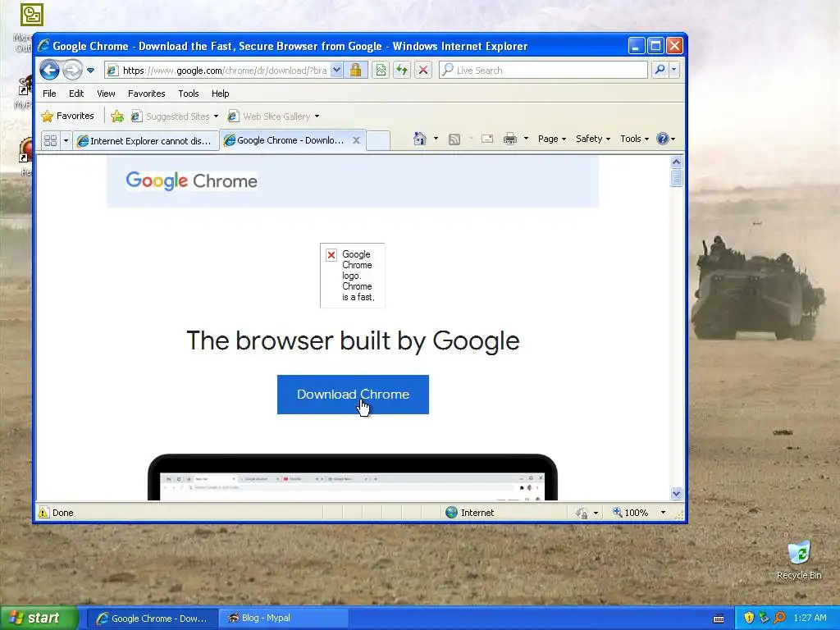Click Add to Favorites Bar icon

(x=117, y=116)
